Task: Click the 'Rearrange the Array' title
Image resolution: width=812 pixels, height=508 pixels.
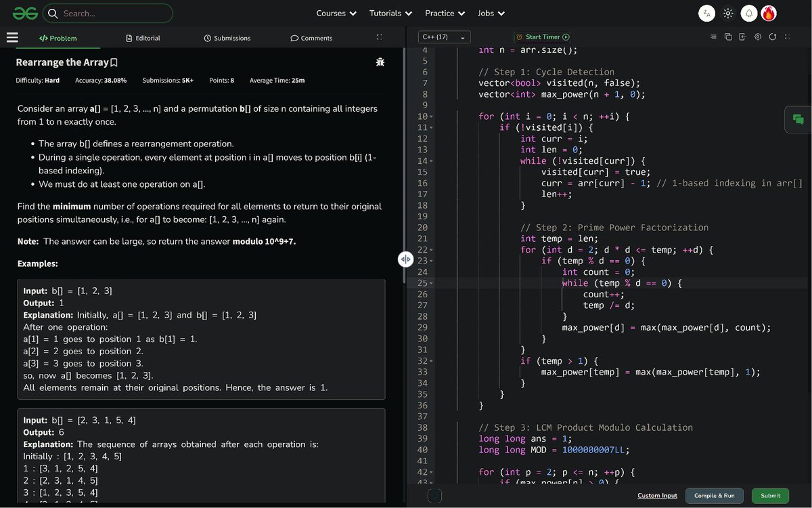Action: click(62, 62)
